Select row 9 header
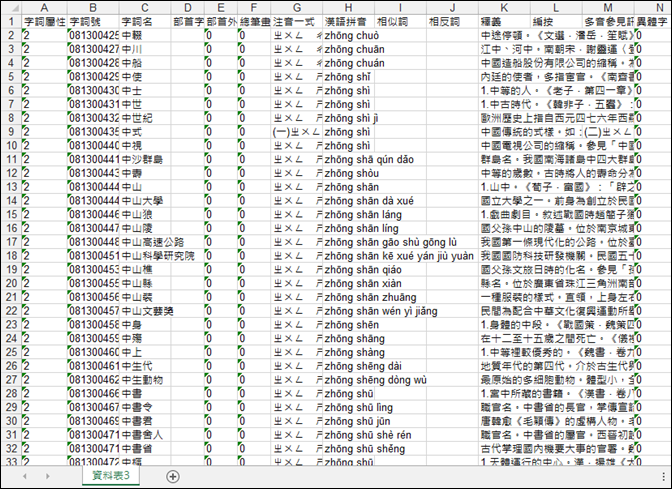672x489 pixels. (11, 132)
